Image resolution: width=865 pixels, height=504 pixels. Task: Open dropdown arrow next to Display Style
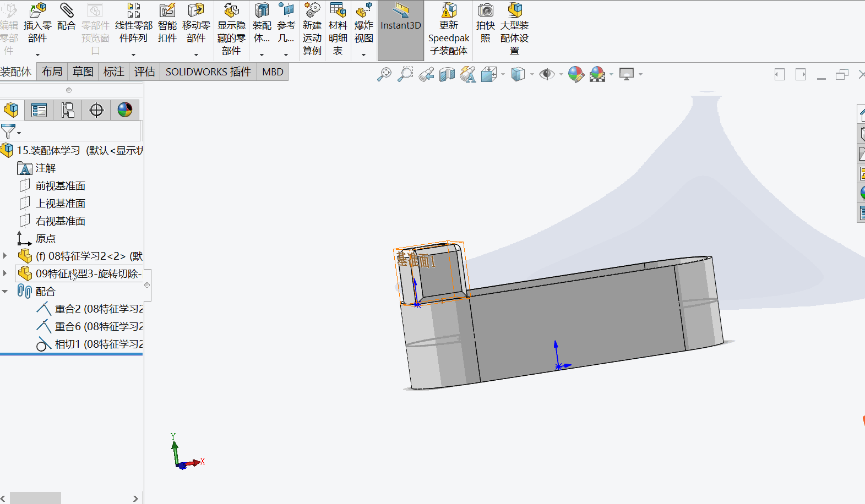532,74
